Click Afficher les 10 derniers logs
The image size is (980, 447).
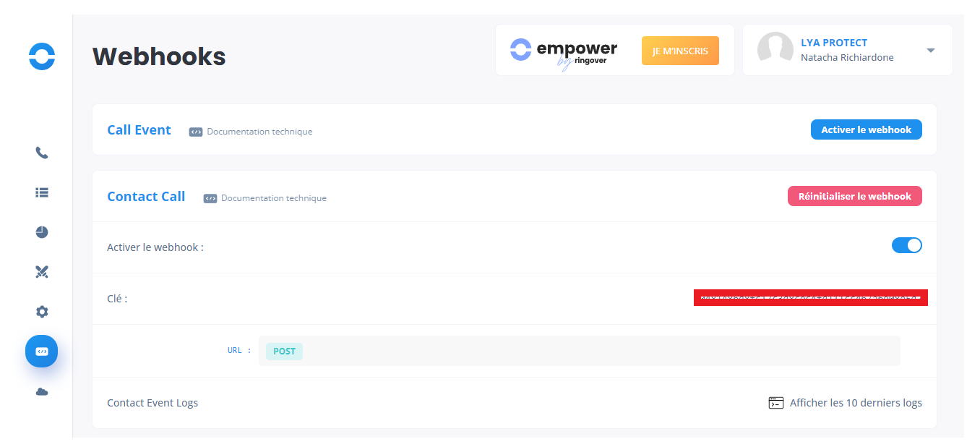click(855, 403)
